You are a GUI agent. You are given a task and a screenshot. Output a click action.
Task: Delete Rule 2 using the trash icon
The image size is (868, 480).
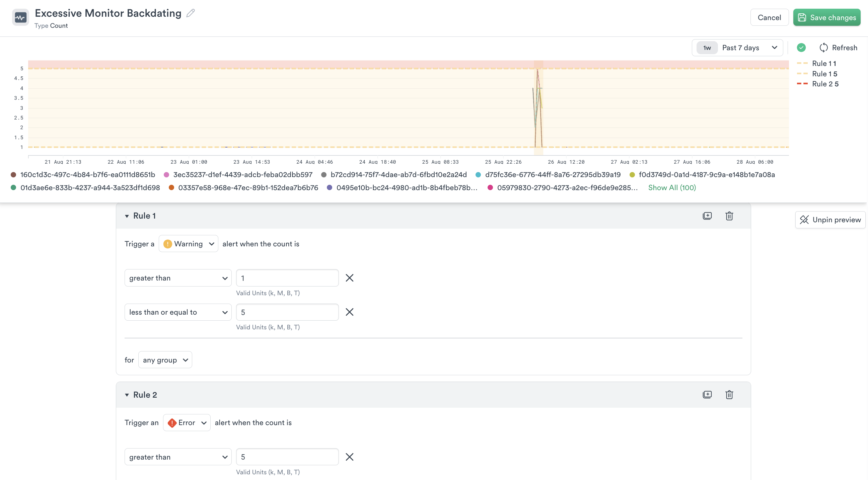[x=729, y=395]
